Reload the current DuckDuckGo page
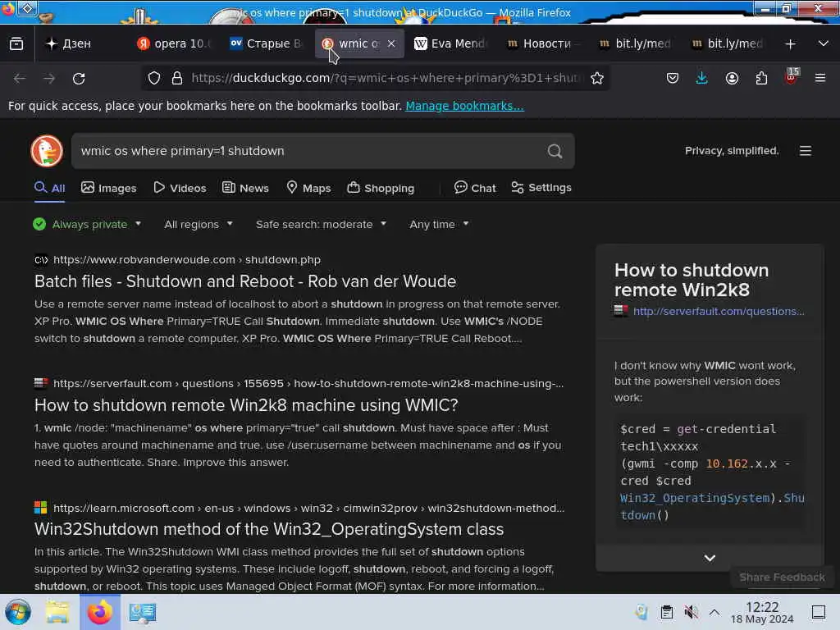Image resolution: width=840 pixels, height=630 pixels. coord(79,79)
